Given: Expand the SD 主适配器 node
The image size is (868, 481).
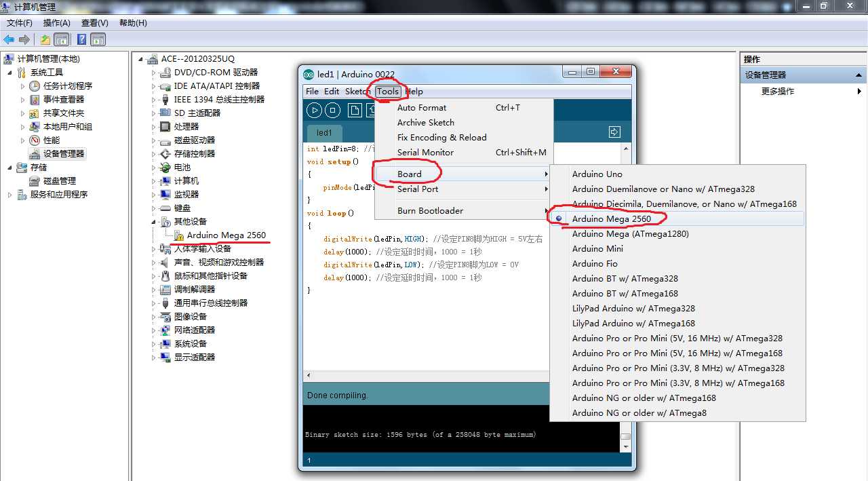Looking at the screenshot, I should 154,113.
